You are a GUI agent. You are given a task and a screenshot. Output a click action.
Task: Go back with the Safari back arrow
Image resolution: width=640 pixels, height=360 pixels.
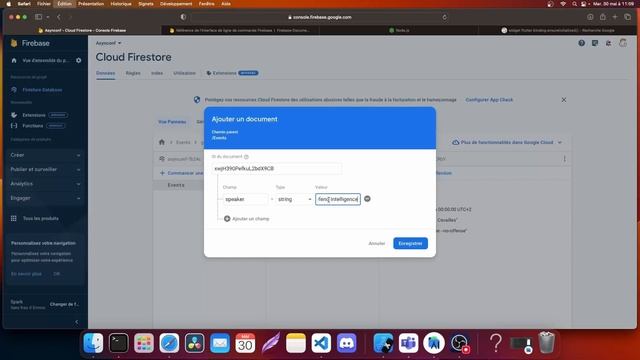tap(59, 17)
